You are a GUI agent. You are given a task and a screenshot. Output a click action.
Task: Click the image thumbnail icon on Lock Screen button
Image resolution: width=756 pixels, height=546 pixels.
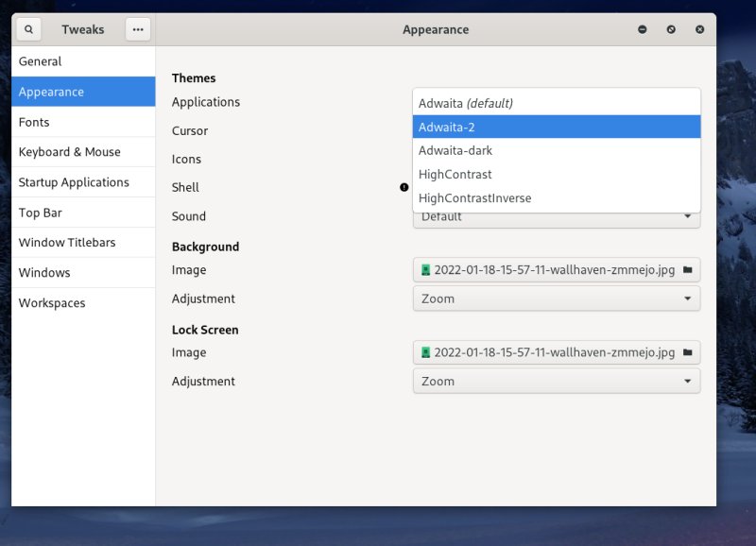click(426, 351)
